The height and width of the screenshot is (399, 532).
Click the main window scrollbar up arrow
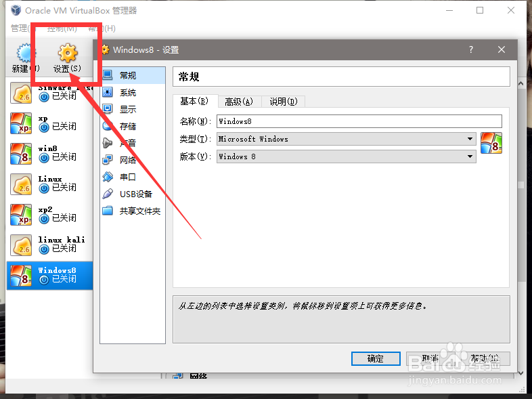[x=521, y=83]
